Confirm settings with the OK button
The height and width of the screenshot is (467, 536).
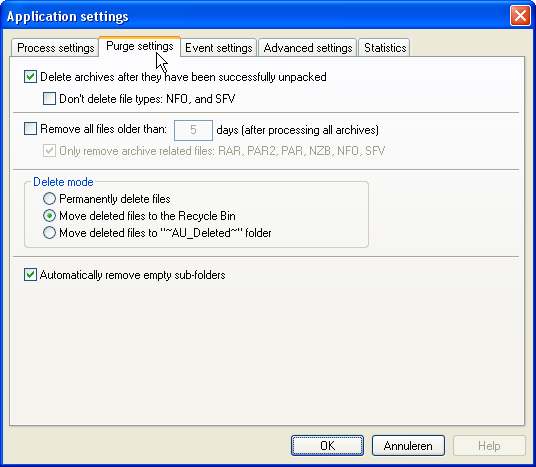(327, 445)
